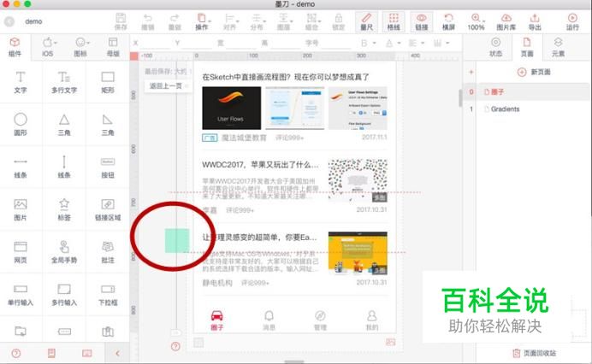Select the Circle (圆形) widget
This screenshot has width=592, height=364.
(21, 125)
